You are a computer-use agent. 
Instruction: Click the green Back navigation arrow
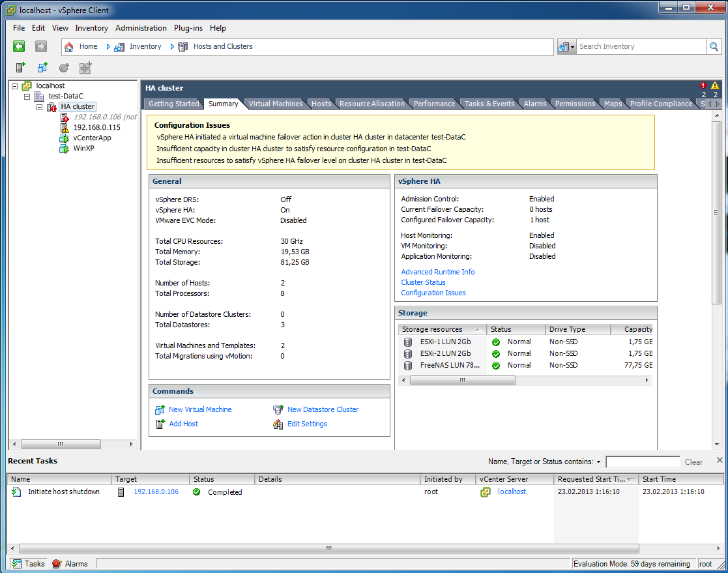click(x=19, y=46)
